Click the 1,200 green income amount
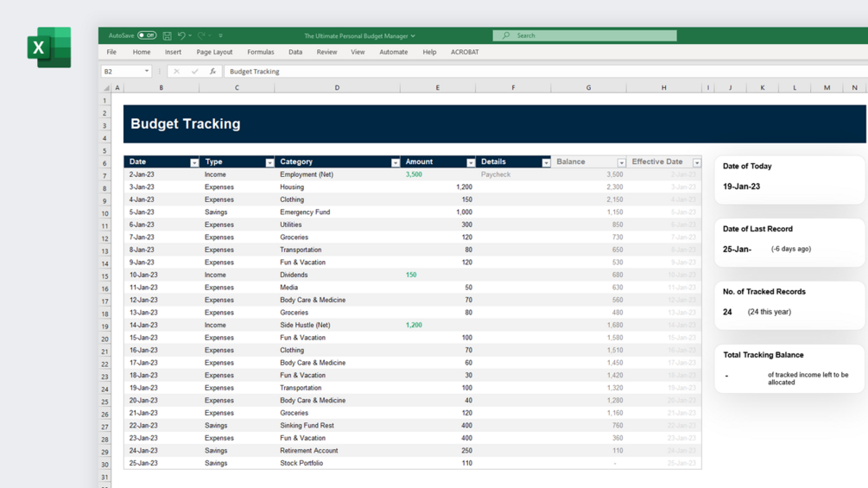The height and width of the screenshot is (488, 868). 414,326
